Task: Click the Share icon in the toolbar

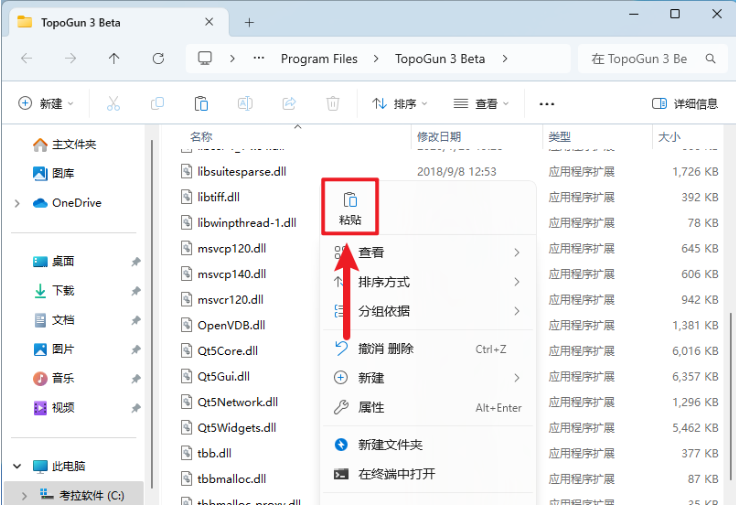Action: pos(289,103)
